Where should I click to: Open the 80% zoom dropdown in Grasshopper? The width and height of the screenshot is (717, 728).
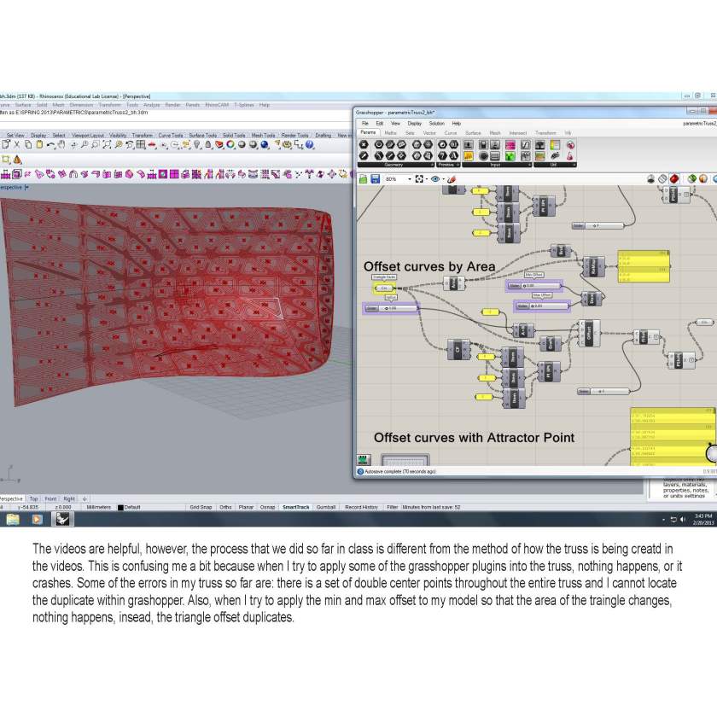tap(410, 178)
